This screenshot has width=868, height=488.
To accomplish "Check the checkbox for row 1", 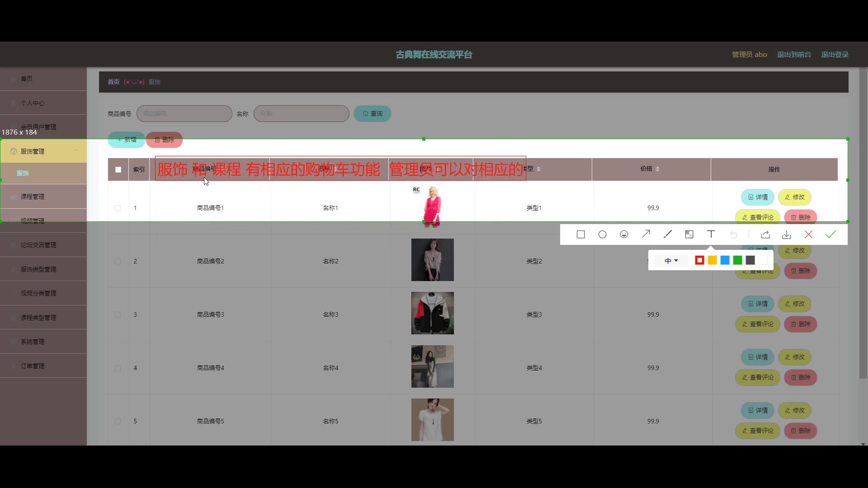I will [118, 208].
